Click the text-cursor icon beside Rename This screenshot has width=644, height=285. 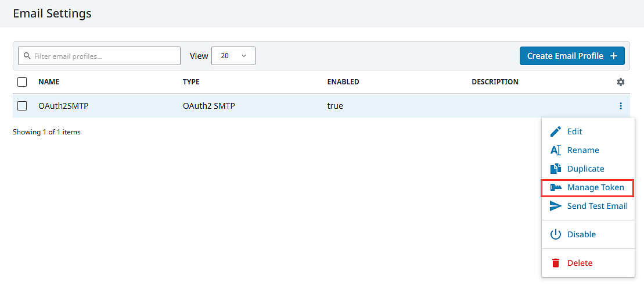tap(555, 150)
